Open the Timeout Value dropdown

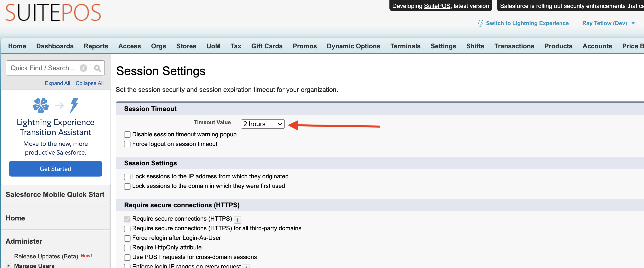263,124
